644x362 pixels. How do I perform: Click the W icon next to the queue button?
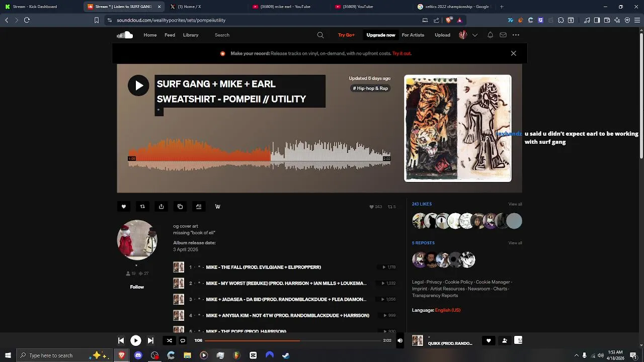(217, 207)
